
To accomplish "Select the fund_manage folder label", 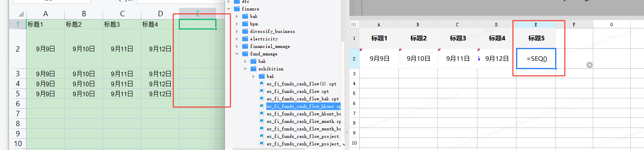I will [263, 54].
